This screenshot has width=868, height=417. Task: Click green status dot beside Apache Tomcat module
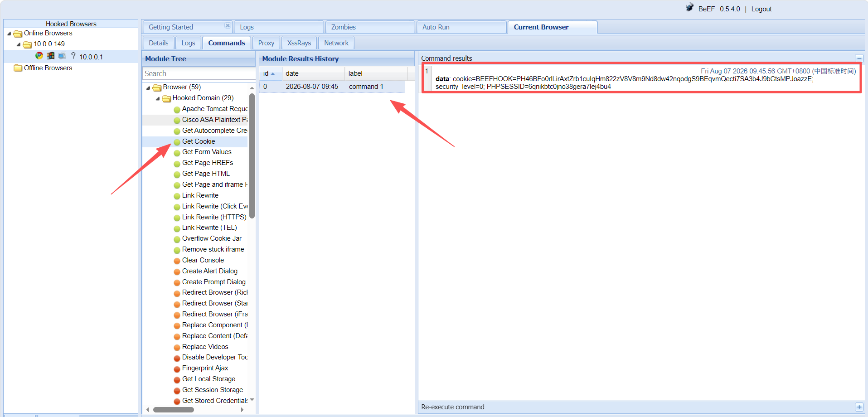pyautogui.click(x=177, y=109)
